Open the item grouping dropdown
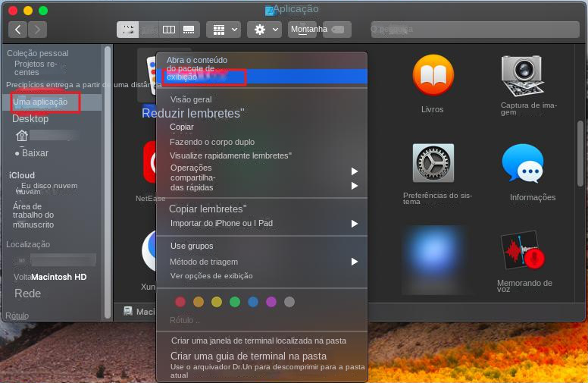Screen dimensions: 588x383 click(224, 30)
